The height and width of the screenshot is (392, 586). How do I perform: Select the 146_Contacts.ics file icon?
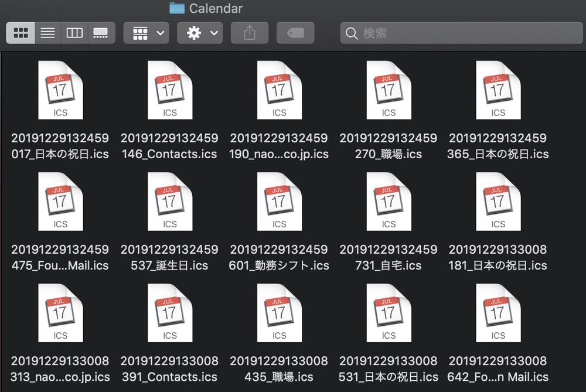170,90
